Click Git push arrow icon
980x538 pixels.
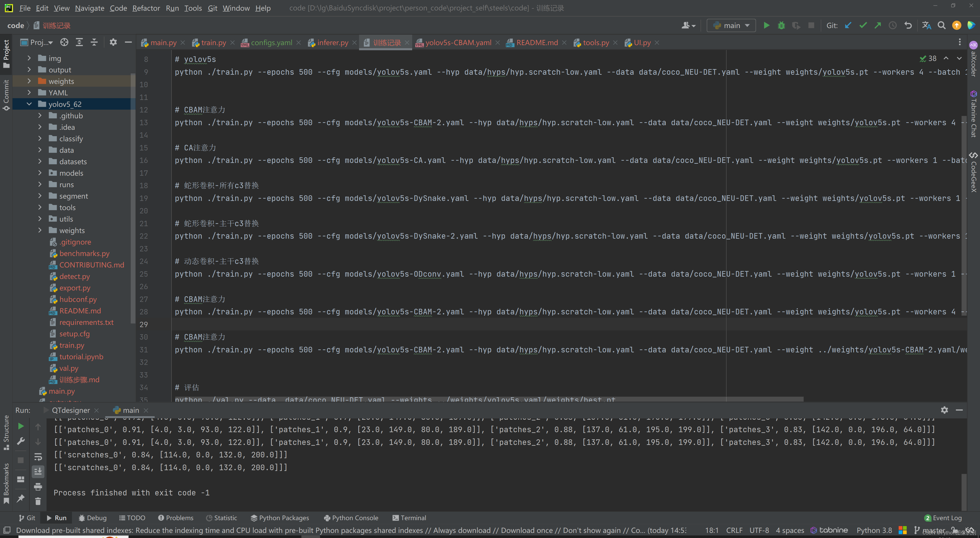[x=878, y=25]
